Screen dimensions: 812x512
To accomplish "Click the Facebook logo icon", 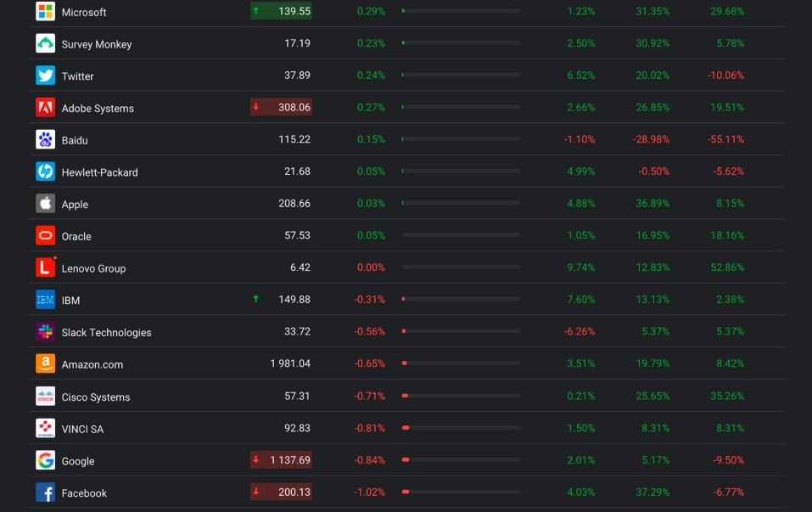I will [45, 492].
